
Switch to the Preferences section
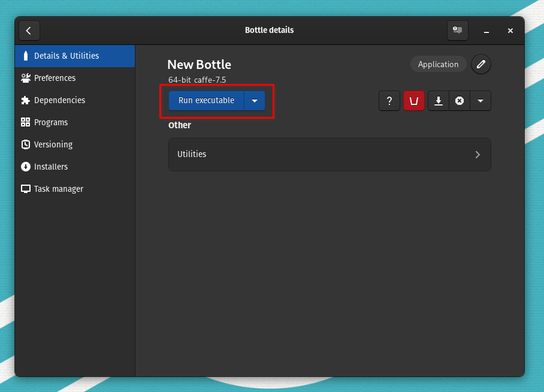55,78
